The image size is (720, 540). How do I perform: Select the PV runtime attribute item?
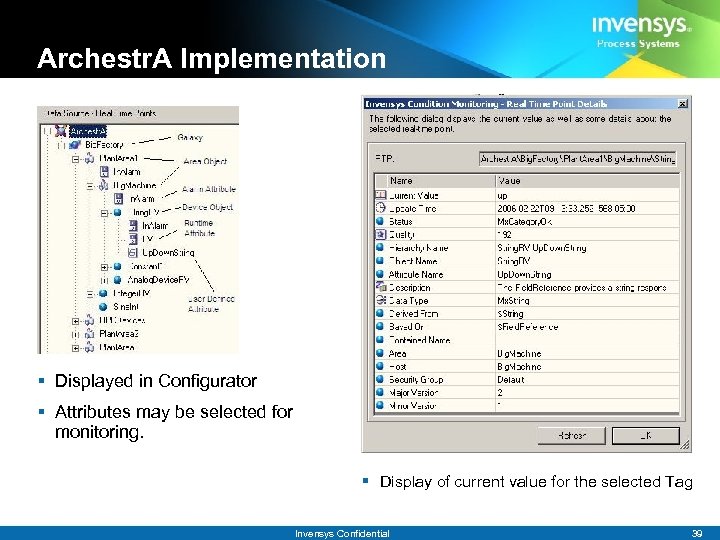[x=148, y=239]
